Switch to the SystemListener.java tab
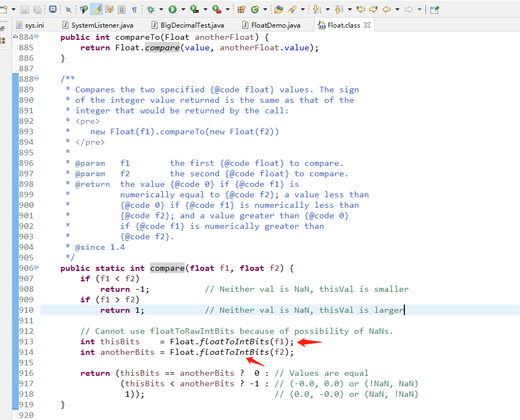This screenshot has width=520, height=420. [x=98, y=25]
